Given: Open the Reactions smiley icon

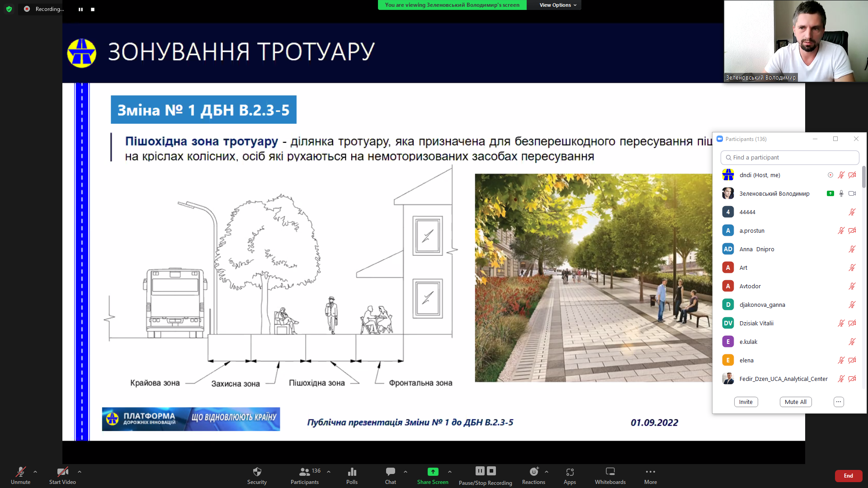Looking at the screenshot, I should click(533, 472).
